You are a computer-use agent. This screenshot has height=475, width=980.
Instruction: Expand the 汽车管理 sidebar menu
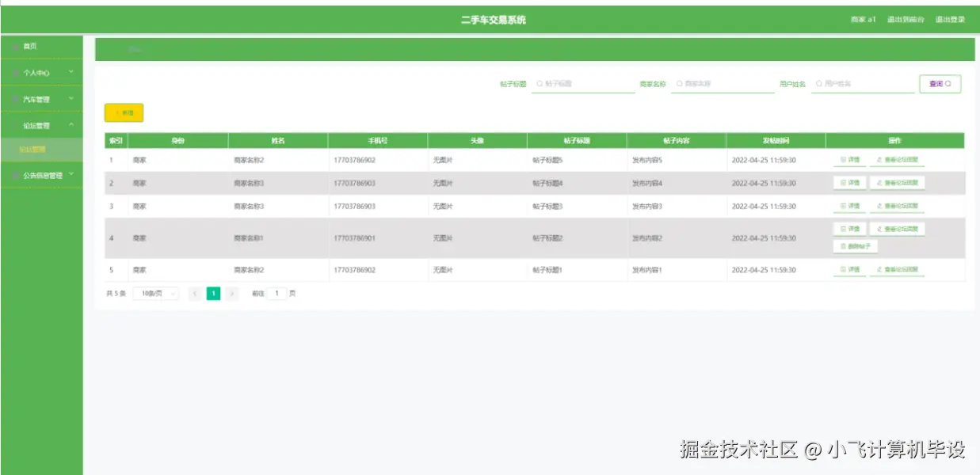(41, 100)
